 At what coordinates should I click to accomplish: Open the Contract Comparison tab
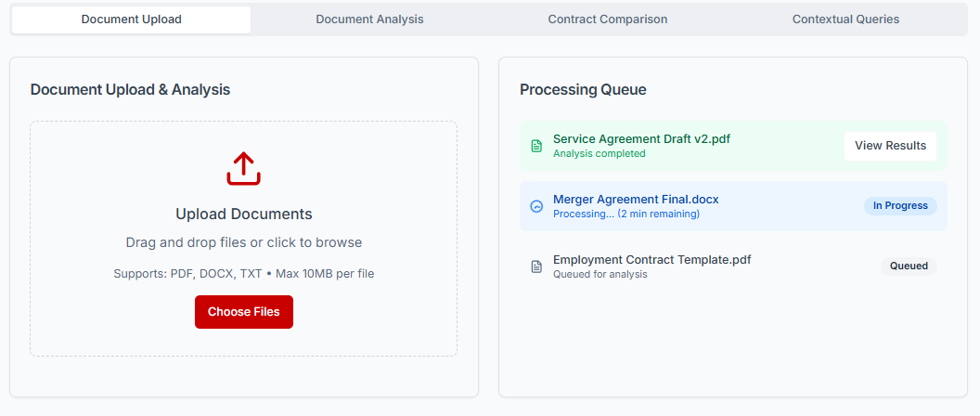607,19
